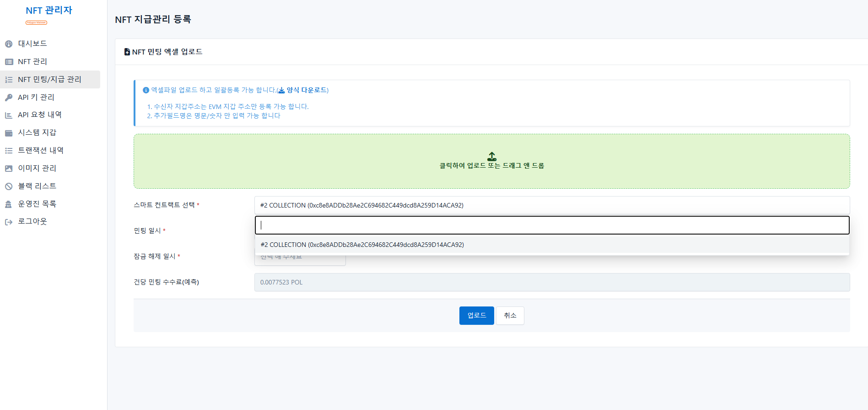Click the 시스템 지갑 wallet icon
This screenshot has width=868, height=410.
9,133
